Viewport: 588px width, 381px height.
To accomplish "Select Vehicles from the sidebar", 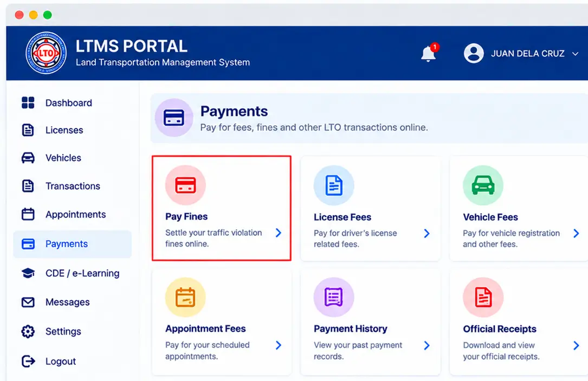I will click(x=63, y=158).
